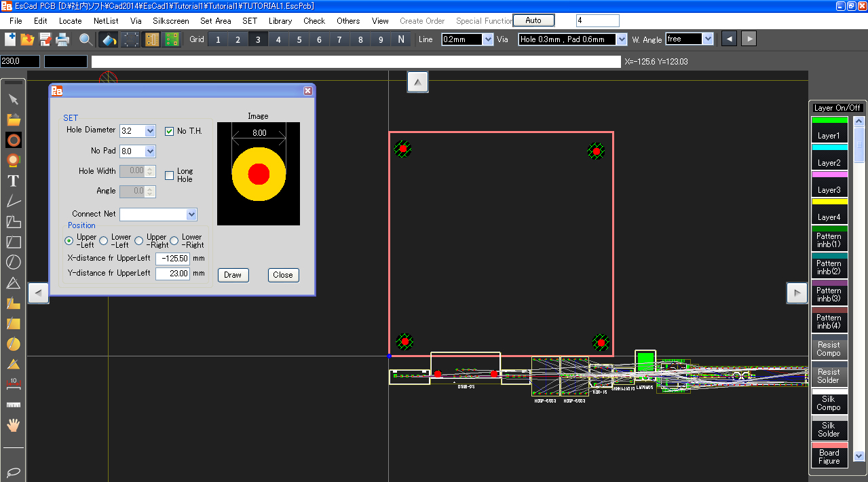Open a file using the folder toolbar icon
This screenshot has height=482, width=868.
28,39
